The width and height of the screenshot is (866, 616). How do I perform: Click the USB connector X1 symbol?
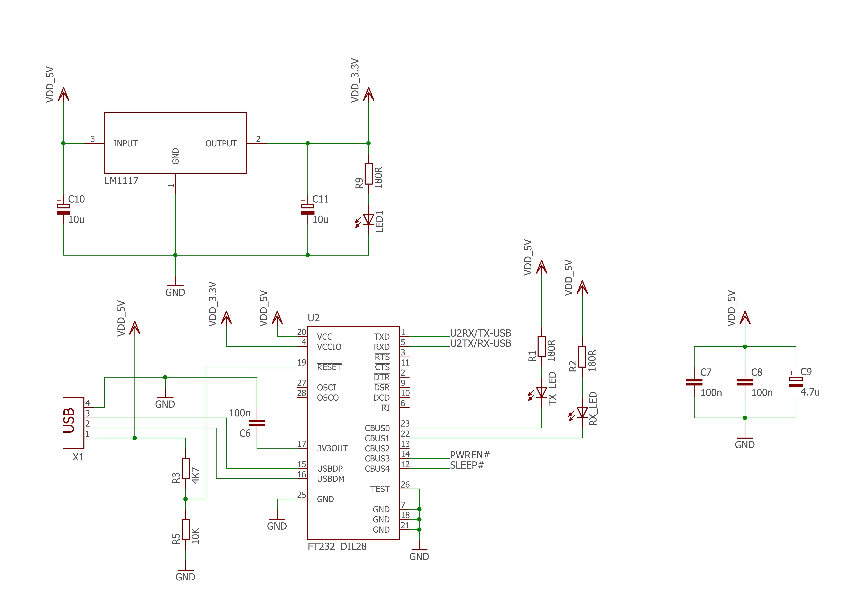point(73,423)
